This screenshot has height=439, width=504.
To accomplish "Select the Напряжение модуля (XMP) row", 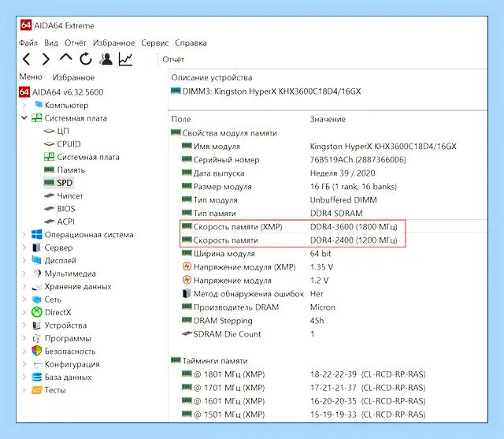I will [258, 267].
